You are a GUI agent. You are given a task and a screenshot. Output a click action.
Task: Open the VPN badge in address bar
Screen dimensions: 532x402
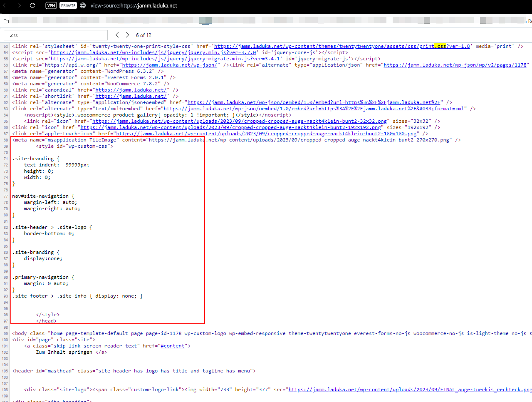tap(51, 5)
